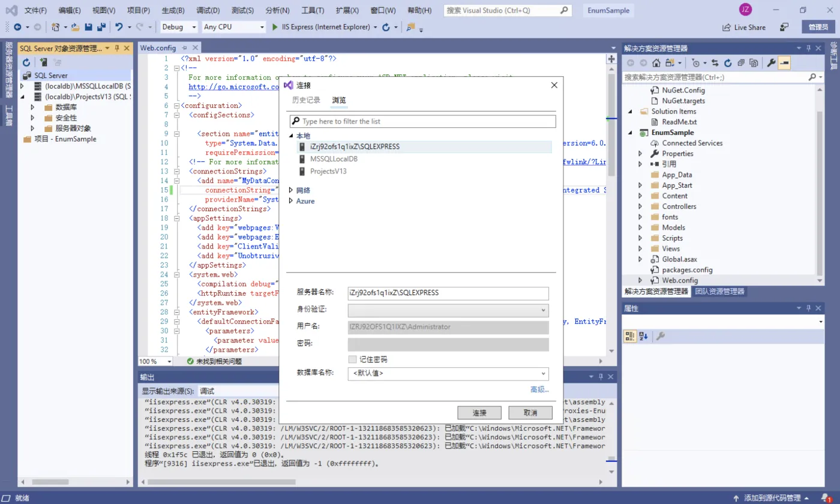840x504 pixels.
Task: Select ReadMe.txt in Solution Explorer
Action: (679, 122)
